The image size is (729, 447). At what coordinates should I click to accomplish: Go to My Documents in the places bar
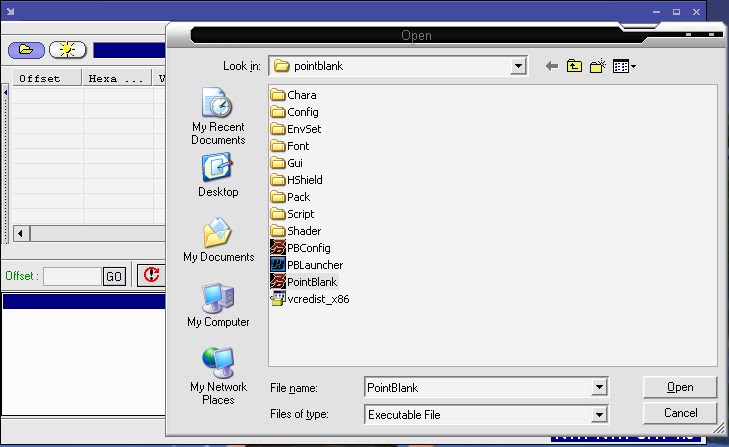coord(218,240)
